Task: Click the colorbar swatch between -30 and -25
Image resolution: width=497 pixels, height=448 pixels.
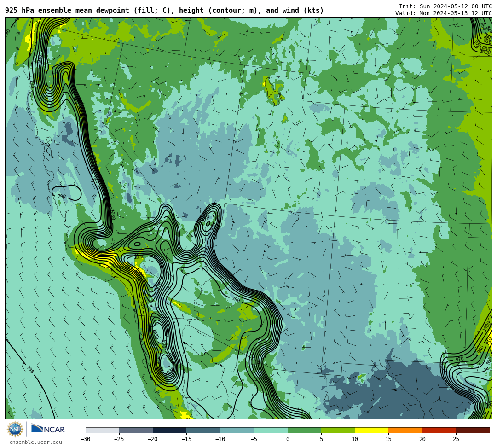Action: click(x=102, y=430)
